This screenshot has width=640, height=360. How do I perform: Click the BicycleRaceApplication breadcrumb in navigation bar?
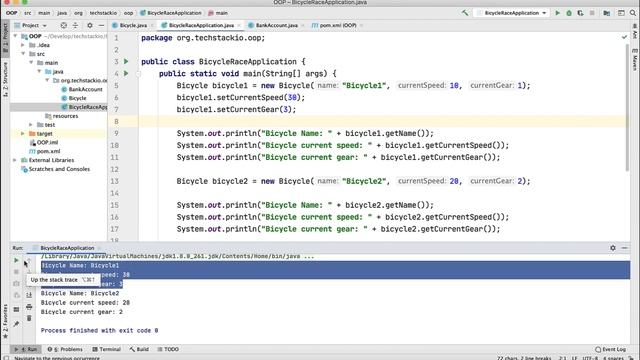pyautogui.click(x=171, y=13)
